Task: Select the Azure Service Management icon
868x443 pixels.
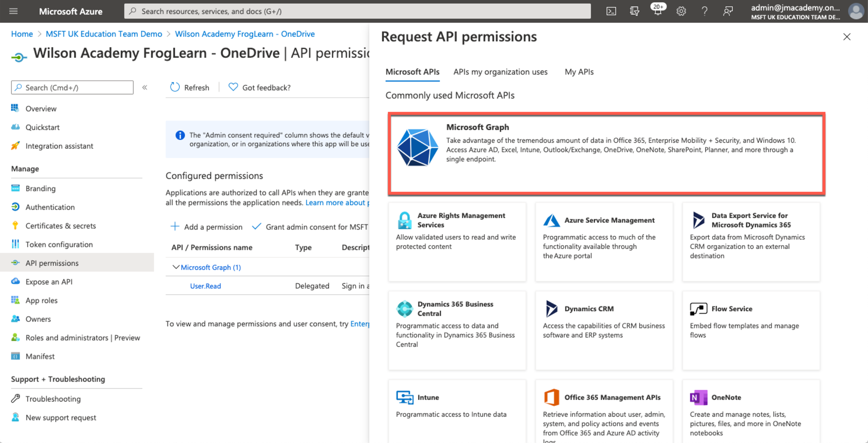Action: (551, 220)
